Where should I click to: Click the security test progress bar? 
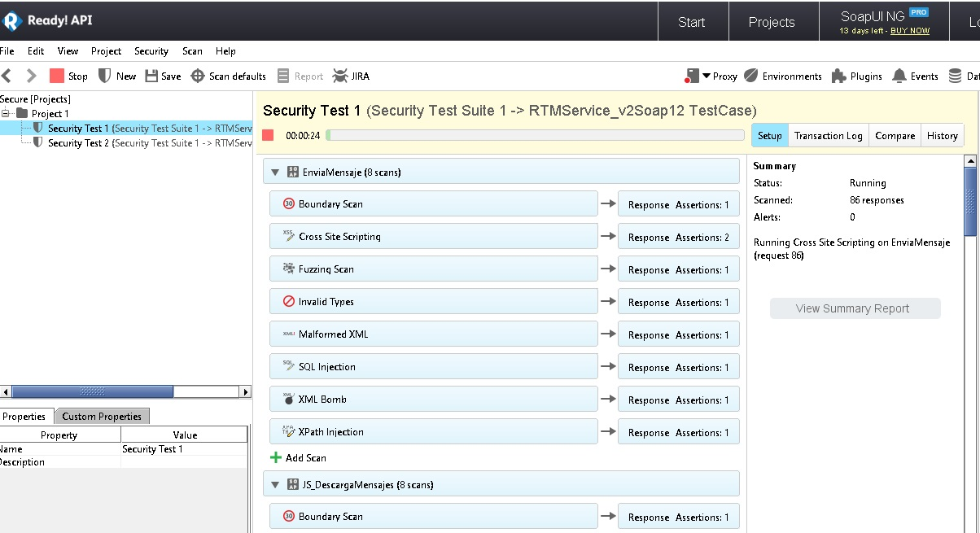click(535, 135)
